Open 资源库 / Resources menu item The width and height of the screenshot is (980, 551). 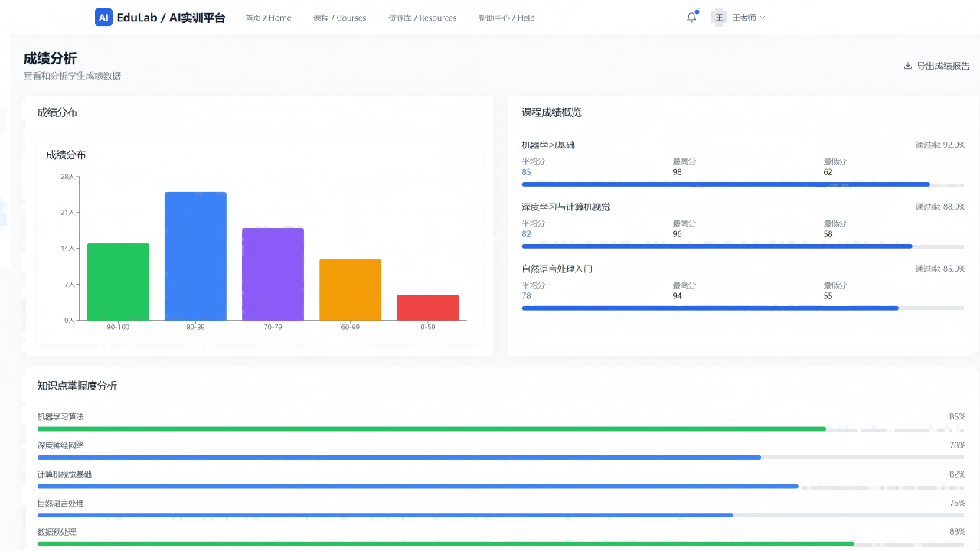[422, 18]
